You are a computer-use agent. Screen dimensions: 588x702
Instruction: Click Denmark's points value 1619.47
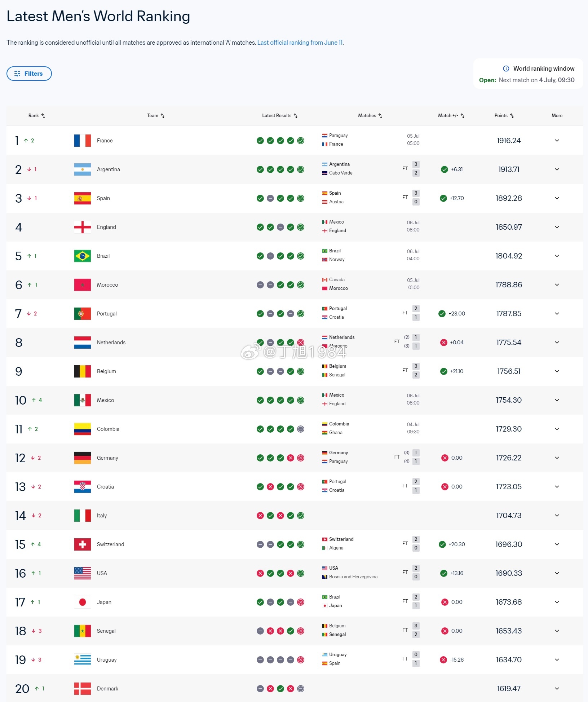509,689
